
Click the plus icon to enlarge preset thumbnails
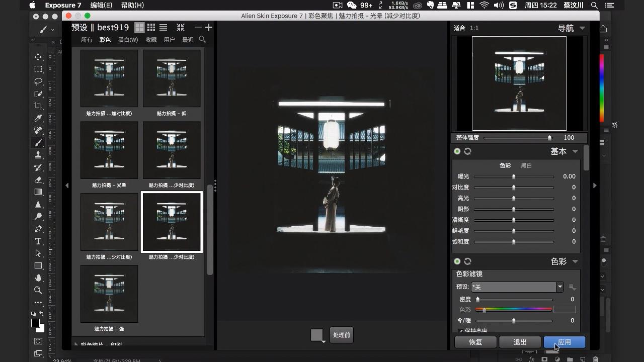pos(208,28)
